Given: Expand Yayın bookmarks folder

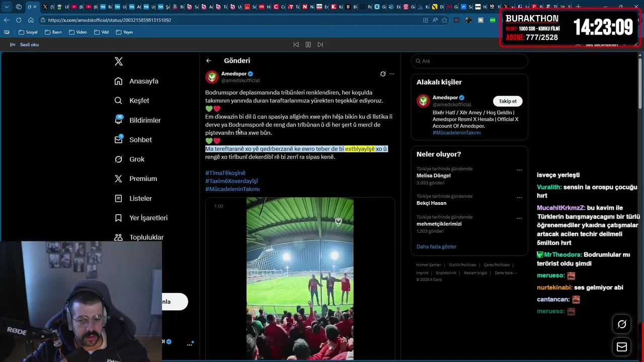Looking at the screenshot, I should point(124,32).
